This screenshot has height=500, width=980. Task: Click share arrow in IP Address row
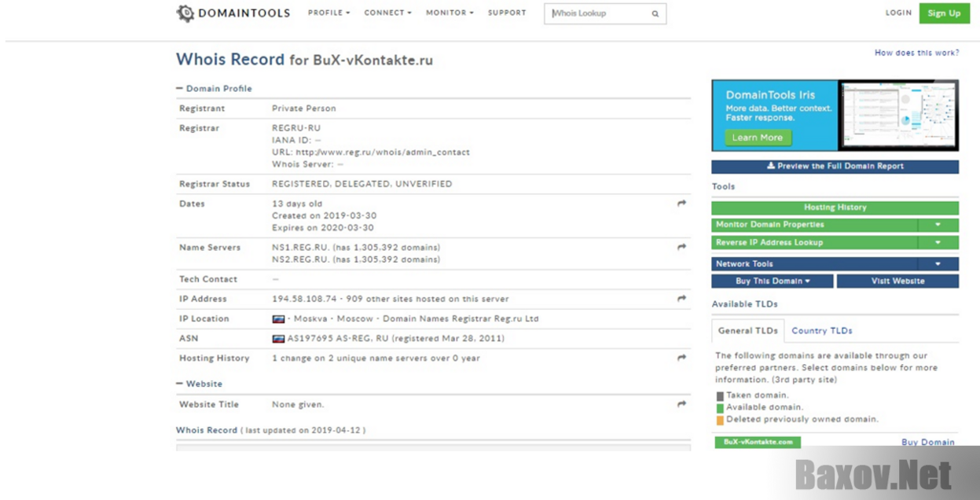coord(681,299)
